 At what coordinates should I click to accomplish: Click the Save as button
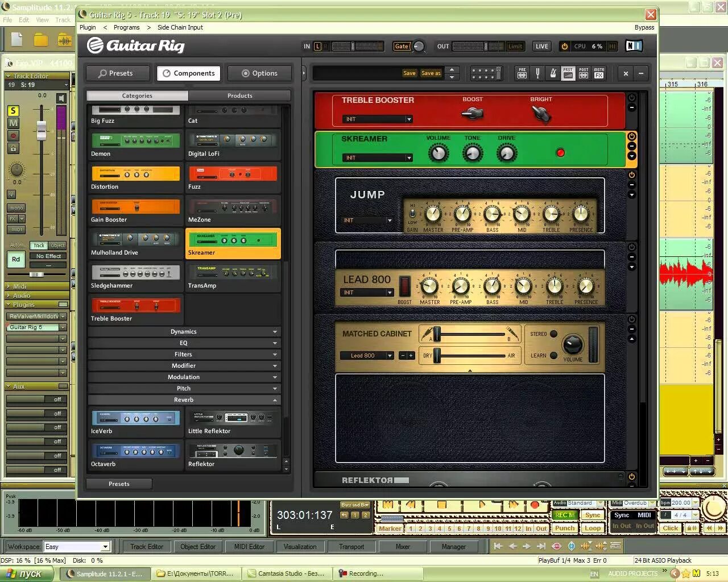pyautogui.click(x=431, y=73)
